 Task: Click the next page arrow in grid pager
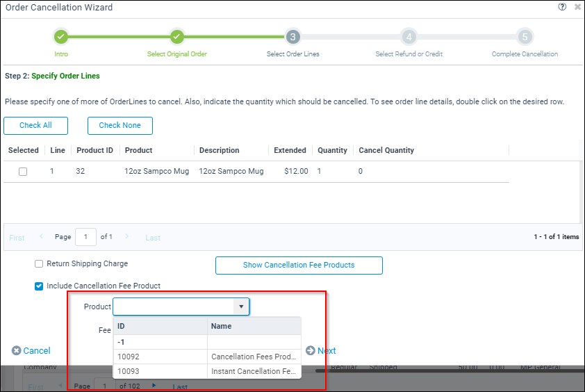(x=127, y=236)
